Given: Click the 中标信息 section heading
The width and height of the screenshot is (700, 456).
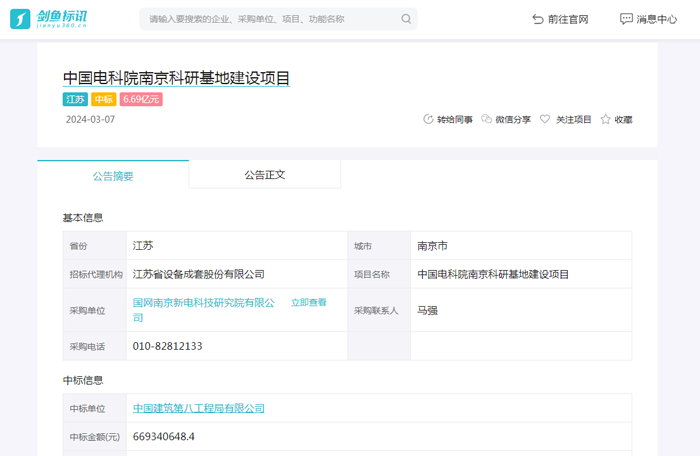Looking at the screenshot, I should (x=83, y=381).
